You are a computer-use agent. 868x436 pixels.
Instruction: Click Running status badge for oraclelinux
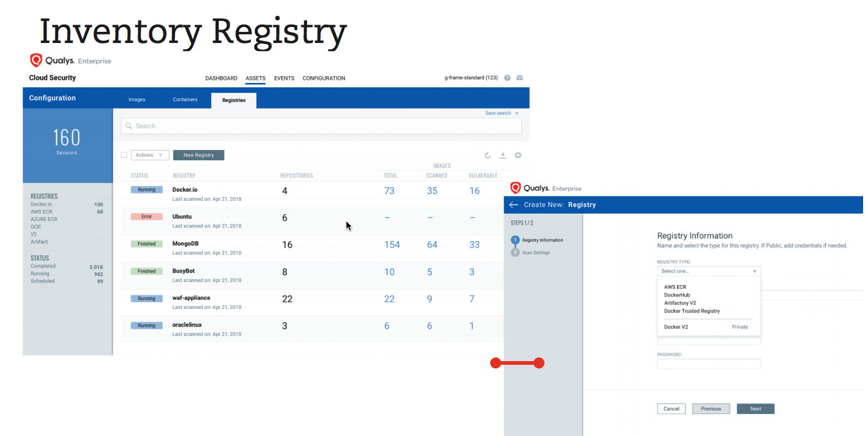[147, 325]
